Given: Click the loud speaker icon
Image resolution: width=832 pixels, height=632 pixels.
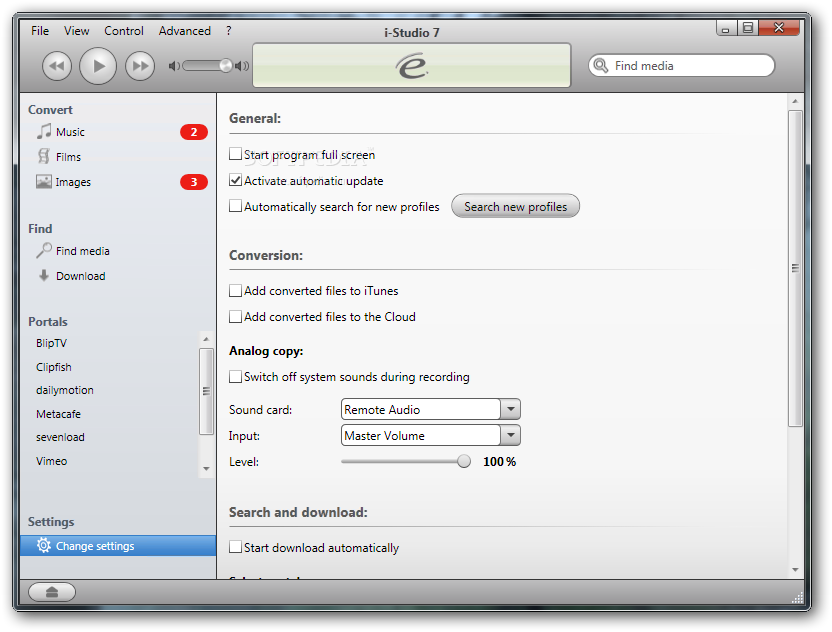Looking at the screenshot, I should pos(242,66).
